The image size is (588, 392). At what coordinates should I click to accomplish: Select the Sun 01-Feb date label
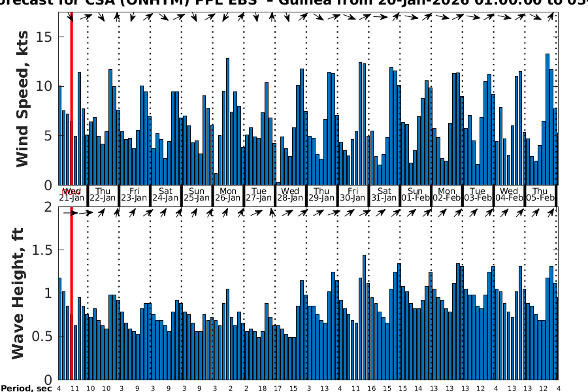click(416, 194)
